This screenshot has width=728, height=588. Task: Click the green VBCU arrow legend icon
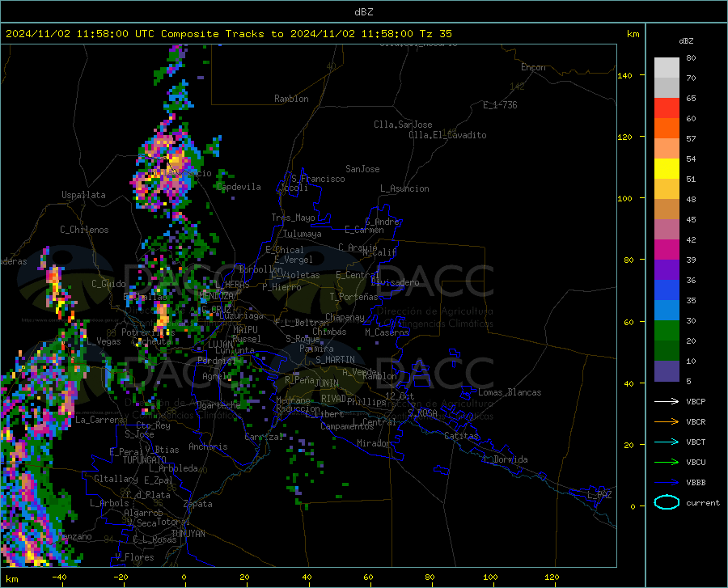(x=667, y=462)
